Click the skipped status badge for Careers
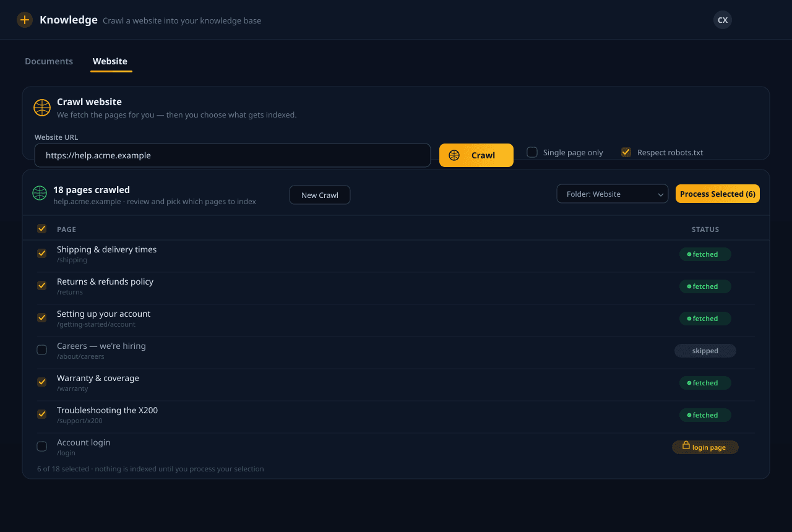The height and width of the screenshot is (532, 792). [705, 351]
